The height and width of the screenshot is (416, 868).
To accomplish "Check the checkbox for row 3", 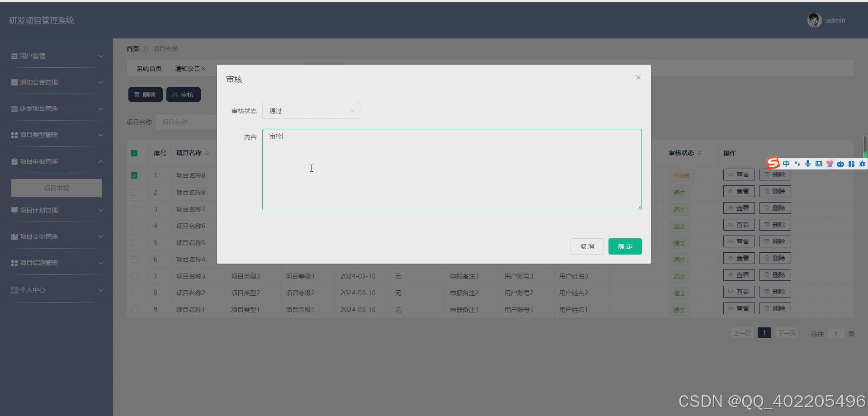I will coord(134,209).
